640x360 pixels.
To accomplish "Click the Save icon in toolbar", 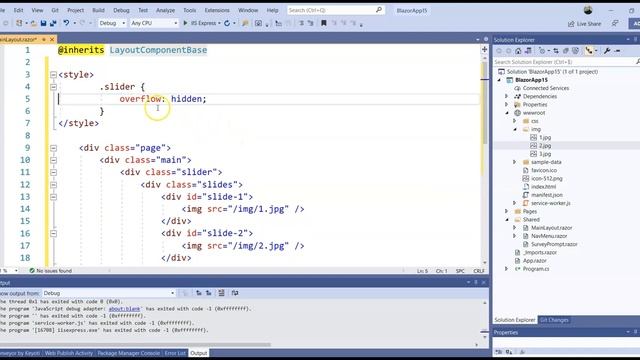I will click(44, 23).
